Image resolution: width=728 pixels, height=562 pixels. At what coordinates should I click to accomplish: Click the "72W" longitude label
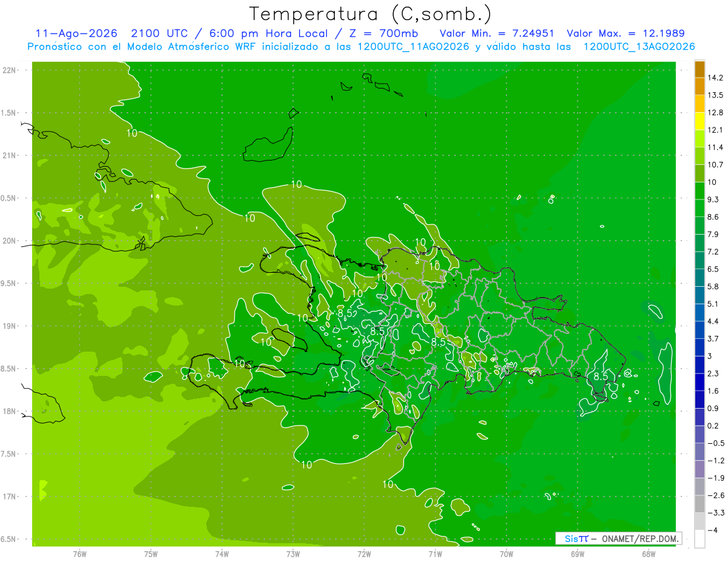coord(364,554)
